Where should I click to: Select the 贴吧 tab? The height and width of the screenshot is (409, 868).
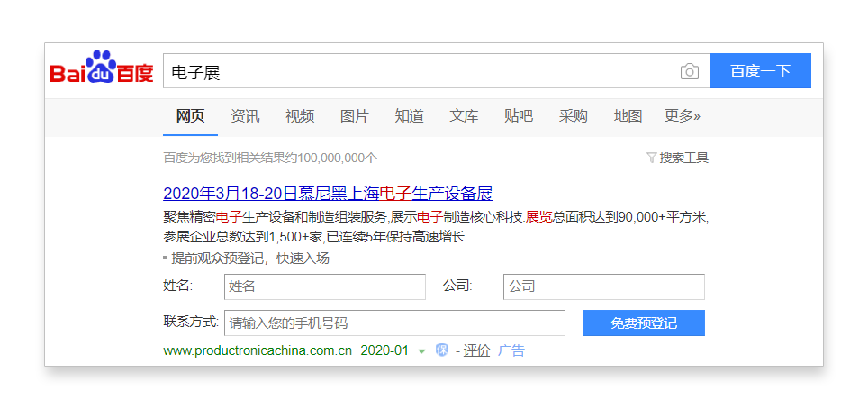(519, 116)
